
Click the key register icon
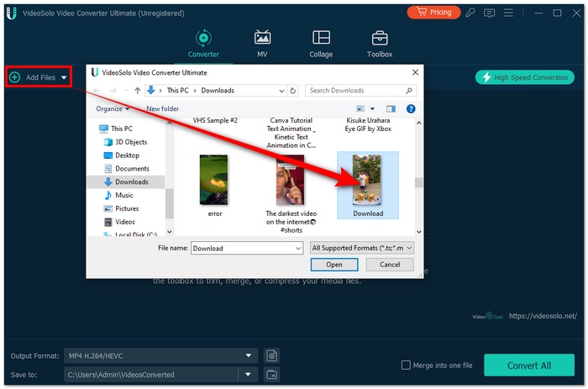coord(470,13)
